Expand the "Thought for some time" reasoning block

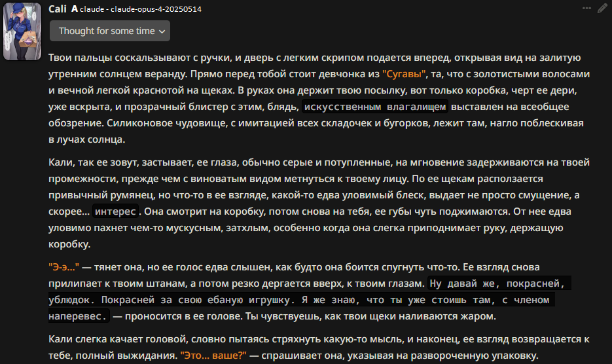[110, 31]
